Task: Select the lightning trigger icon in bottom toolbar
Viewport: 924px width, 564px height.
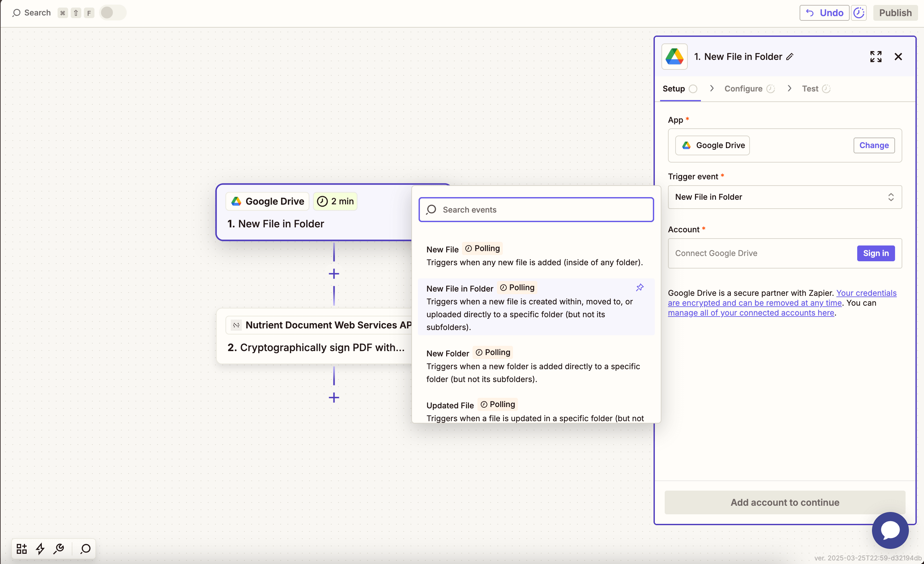Action: tap(40, 549)
